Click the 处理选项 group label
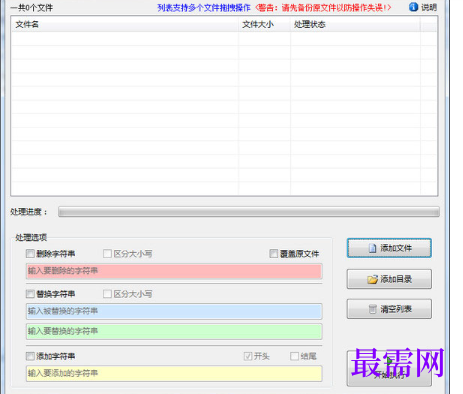 coord(31,237)
